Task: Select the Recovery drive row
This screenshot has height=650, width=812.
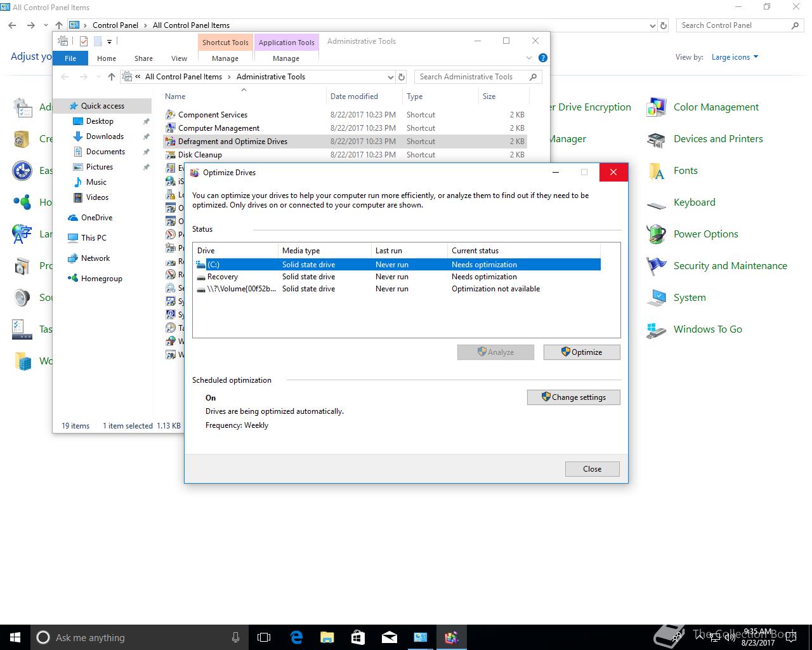Action: coord(397,277)
